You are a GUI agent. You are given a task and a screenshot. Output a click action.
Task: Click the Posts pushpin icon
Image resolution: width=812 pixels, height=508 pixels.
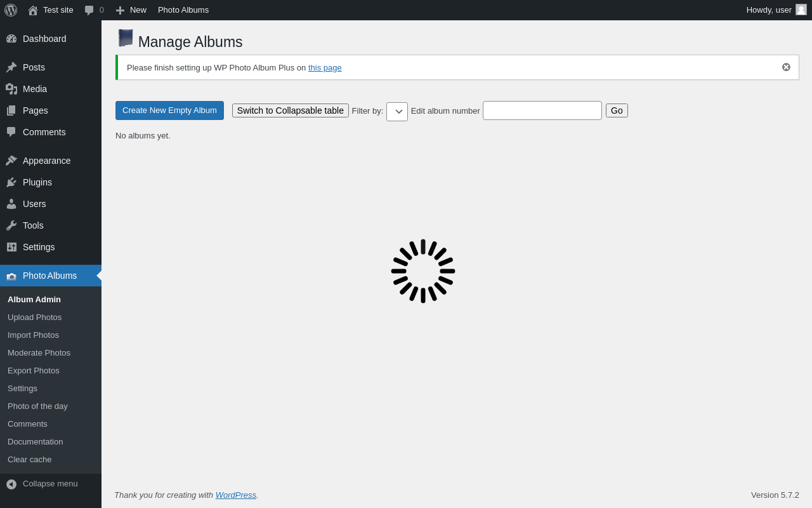[x=11, y=67]
